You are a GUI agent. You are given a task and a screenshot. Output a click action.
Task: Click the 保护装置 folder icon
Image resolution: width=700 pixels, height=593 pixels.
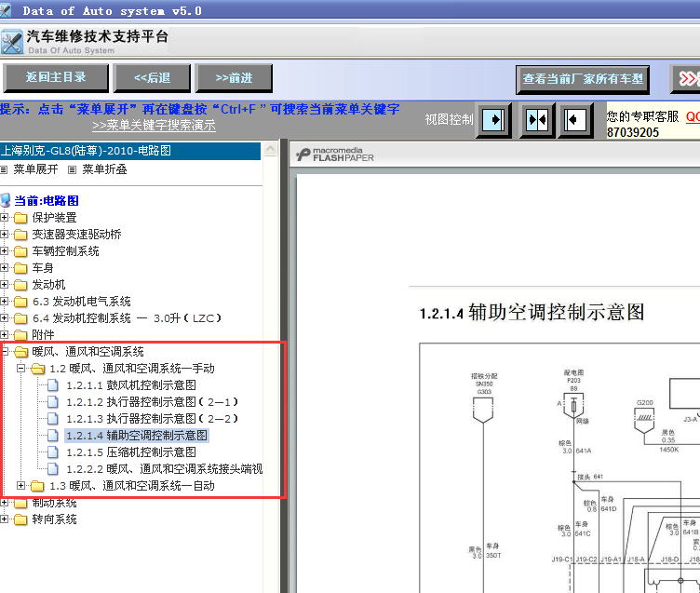tap(20, 218)
